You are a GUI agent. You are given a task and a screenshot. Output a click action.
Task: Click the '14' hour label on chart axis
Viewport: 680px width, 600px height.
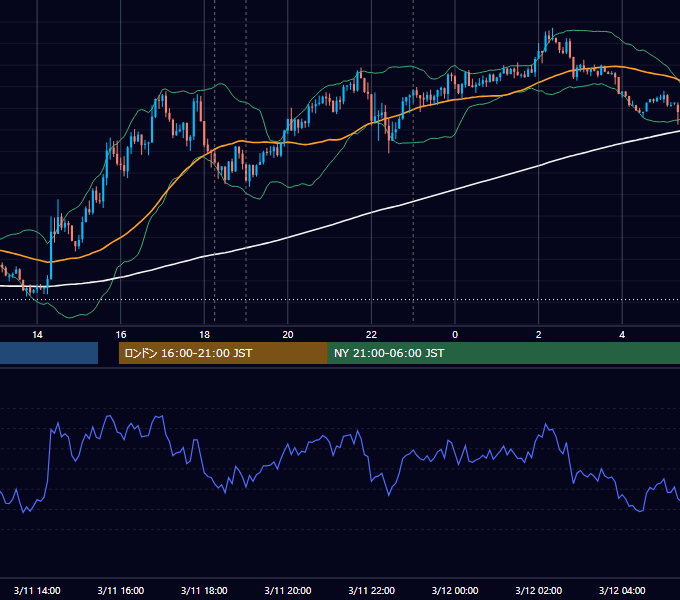(x=37, y=335)
